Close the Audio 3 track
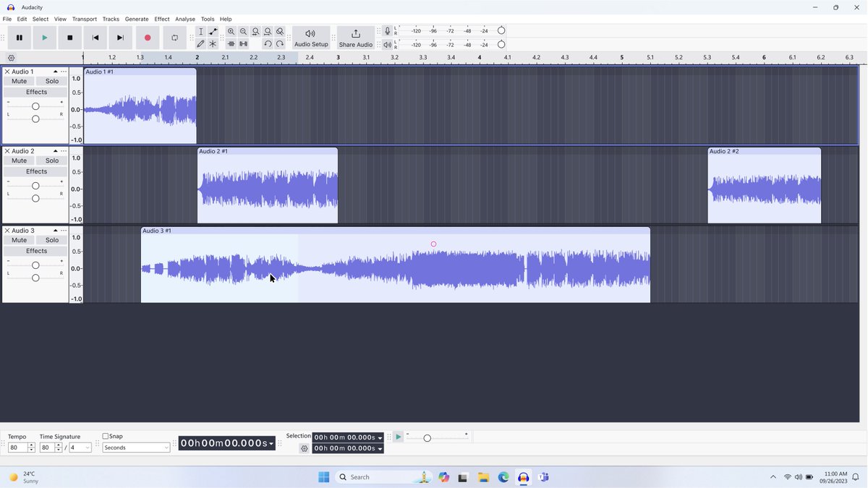 [7, 231]
